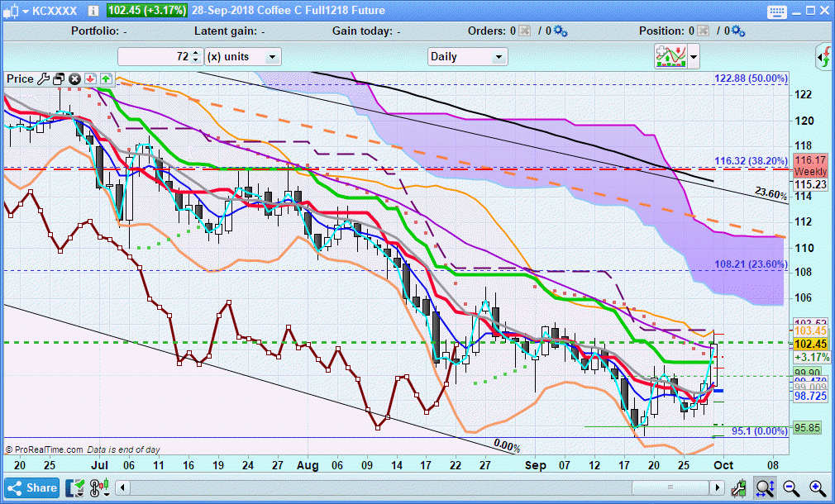The image size is (835, 504).
Task: Click the Aug date label on time axis
Action: 308,466
